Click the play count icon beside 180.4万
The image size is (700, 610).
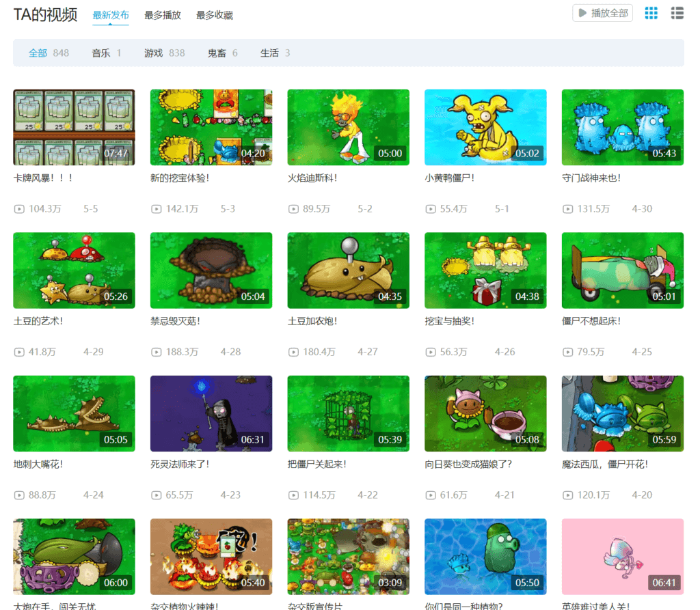293,352
